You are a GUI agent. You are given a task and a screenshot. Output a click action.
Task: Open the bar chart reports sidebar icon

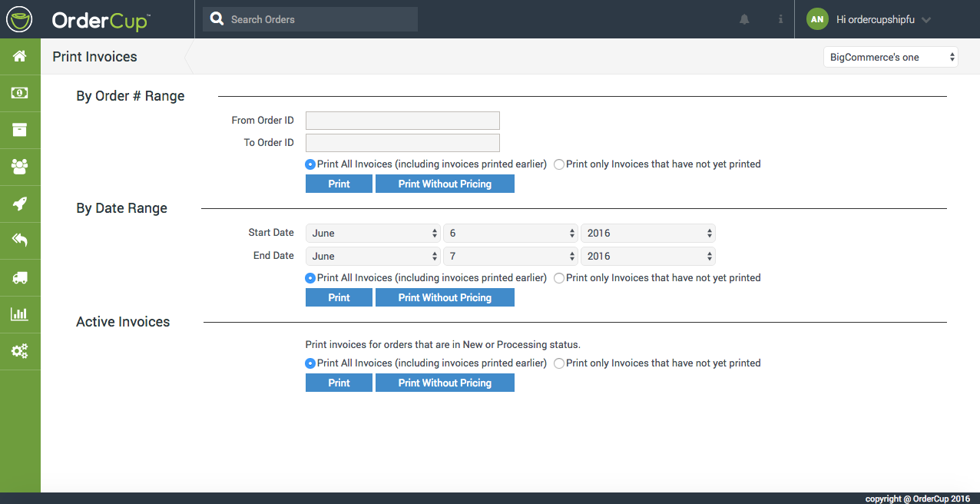(x=20, y=314)
